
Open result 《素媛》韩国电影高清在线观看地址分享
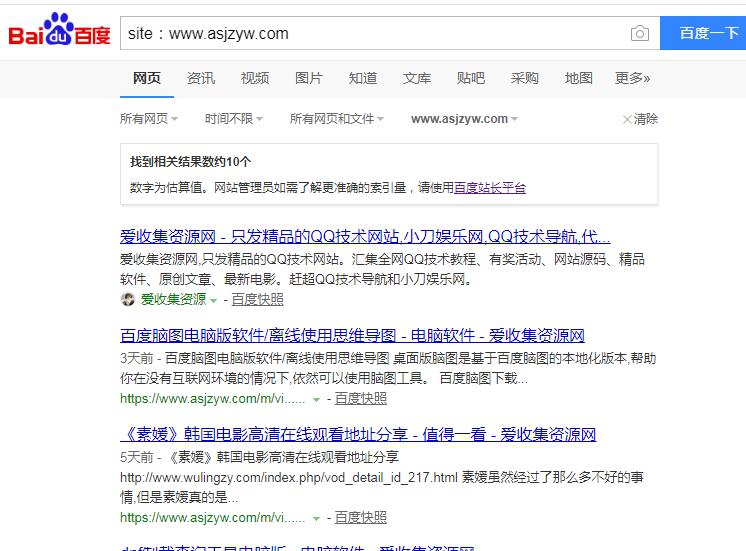coord(358,434)
